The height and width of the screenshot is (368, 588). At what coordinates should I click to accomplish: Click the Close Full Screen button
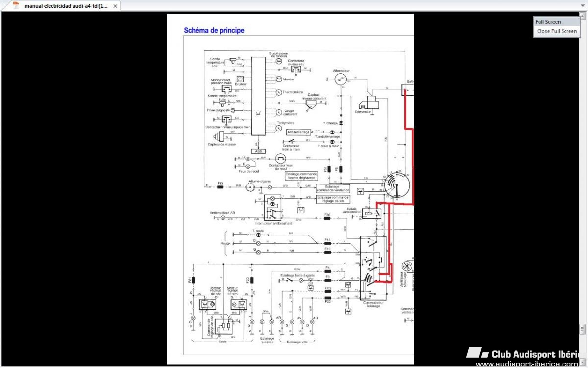click(557, 31)
